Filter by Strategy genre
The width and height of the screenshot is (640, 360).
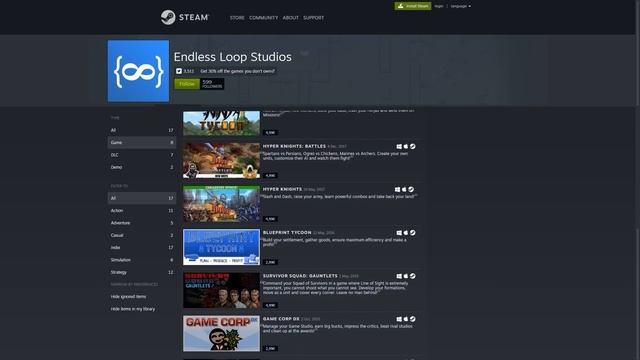click(142, 272)
